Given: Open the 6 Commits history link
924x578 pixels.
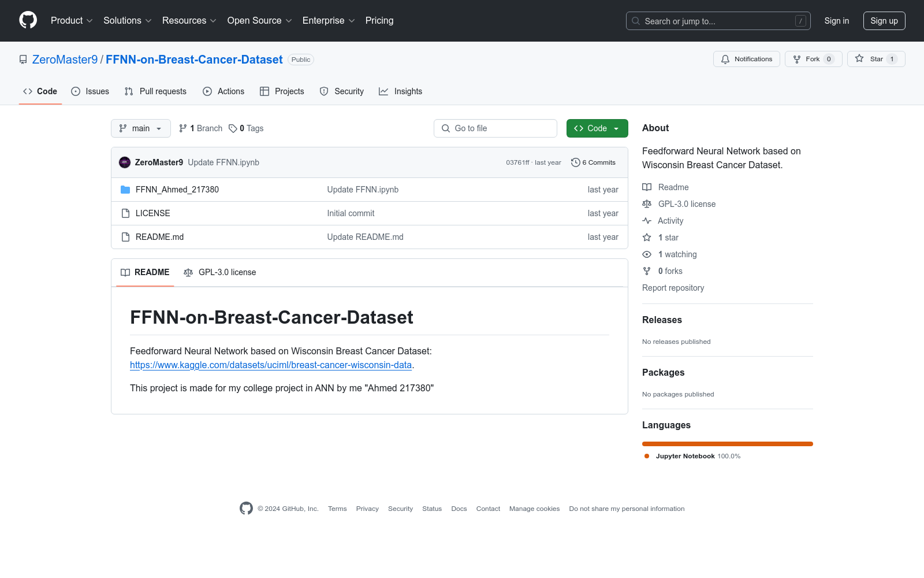Looking at the screenshot, I should (x=593, y=162).
